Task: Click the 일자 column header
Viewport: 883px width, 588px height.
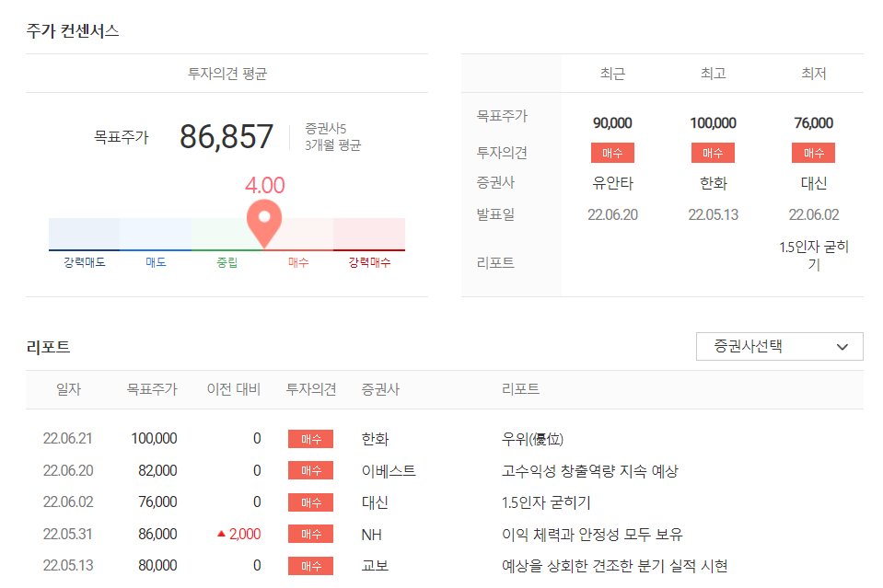Action: click(x=68, y=389)
